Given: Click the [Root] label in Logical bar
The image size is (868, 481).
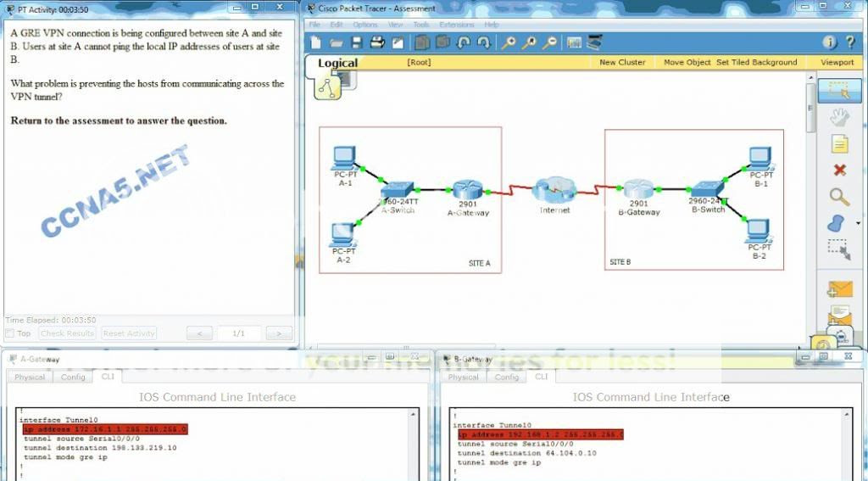Looking at the screenshot, I should coord(419,62).
